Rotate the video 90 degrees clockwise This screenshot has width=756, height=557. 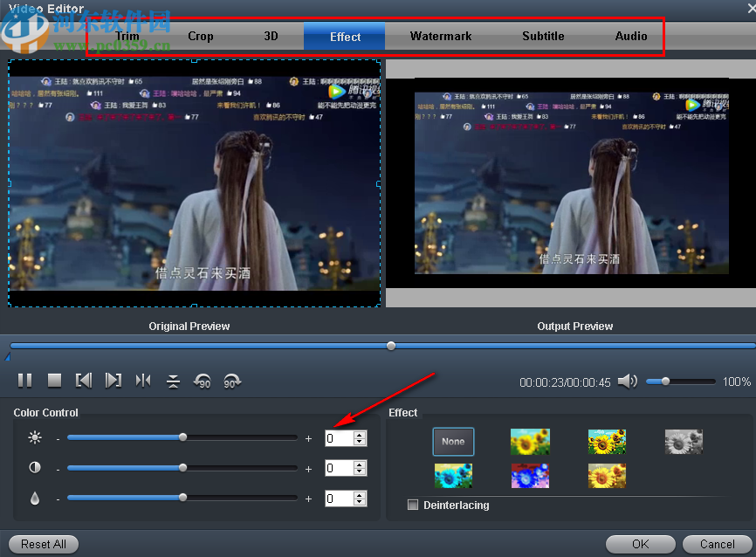[232, 381]
